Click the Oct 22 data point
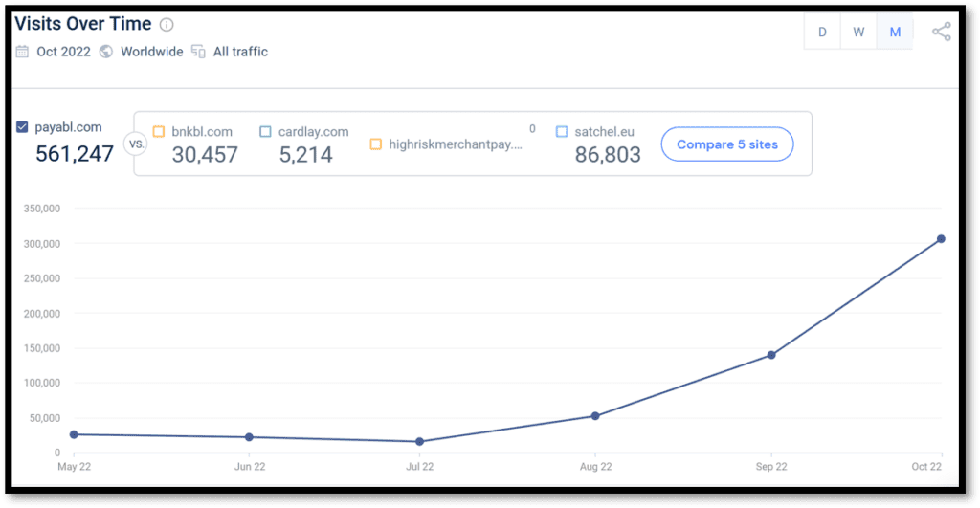 tap(941, 238)
